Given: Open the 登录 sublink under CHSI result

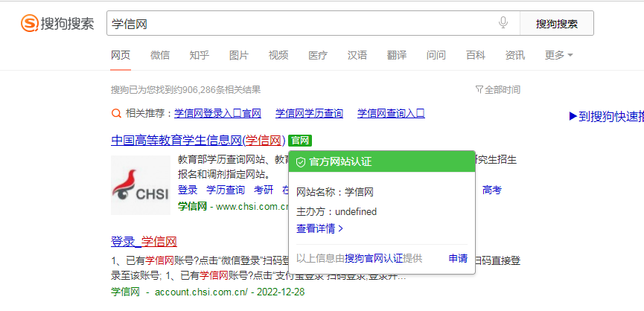Looking at the screenshot, I should tap(188, 190).
